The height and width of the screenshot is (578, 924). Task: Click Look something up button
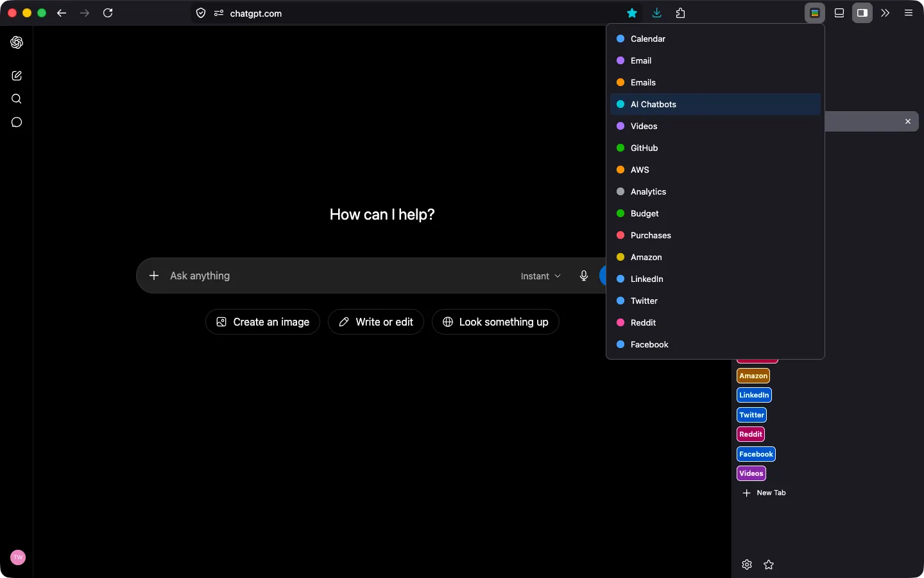point(495,322)
